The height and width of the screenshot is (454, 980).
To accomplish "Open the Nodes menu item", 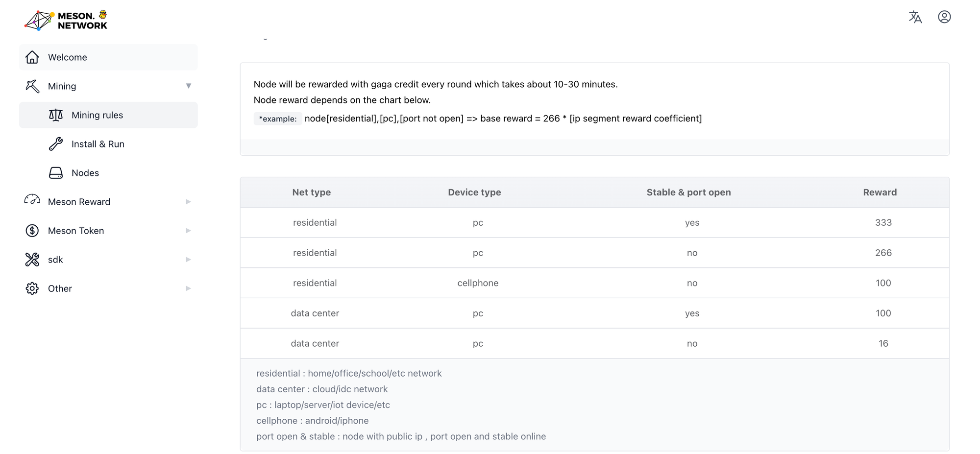I will tap(85, 173).
